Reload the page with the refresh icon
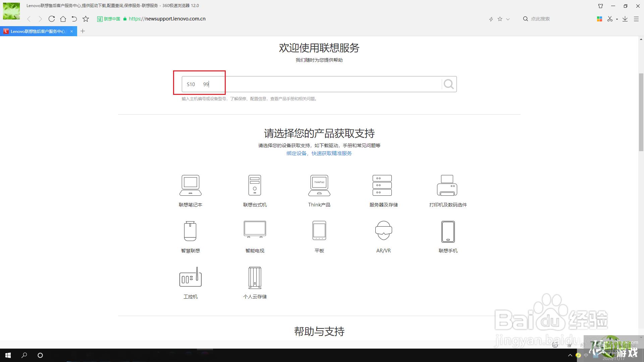The width and height of the screenshot is (644, 362). [51, 19]
